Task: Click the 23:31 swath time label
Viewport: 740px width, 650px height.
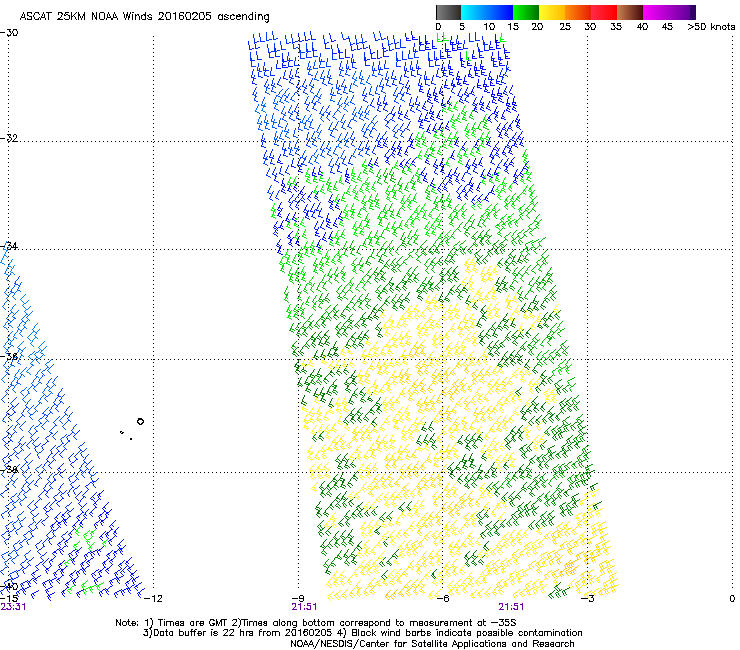Action: pyautogui.click(x=13, y=607)
